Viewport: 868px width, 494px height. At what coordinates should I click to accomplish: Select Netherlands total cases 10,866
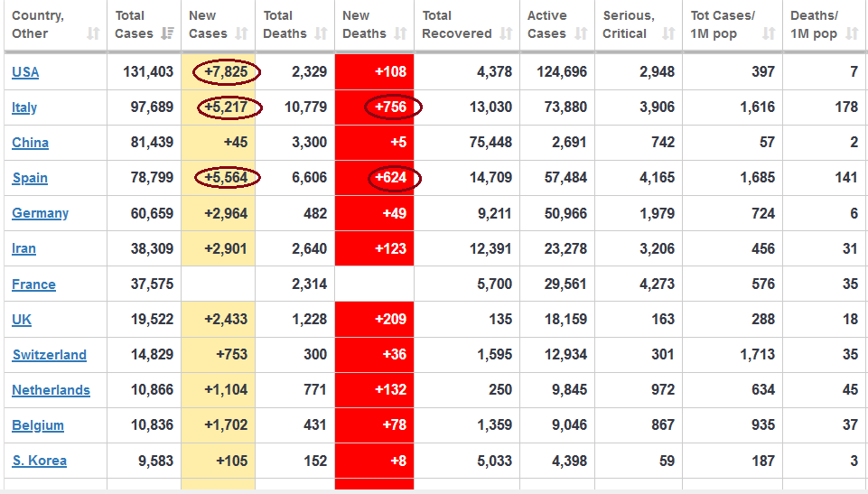click(152, 390)
